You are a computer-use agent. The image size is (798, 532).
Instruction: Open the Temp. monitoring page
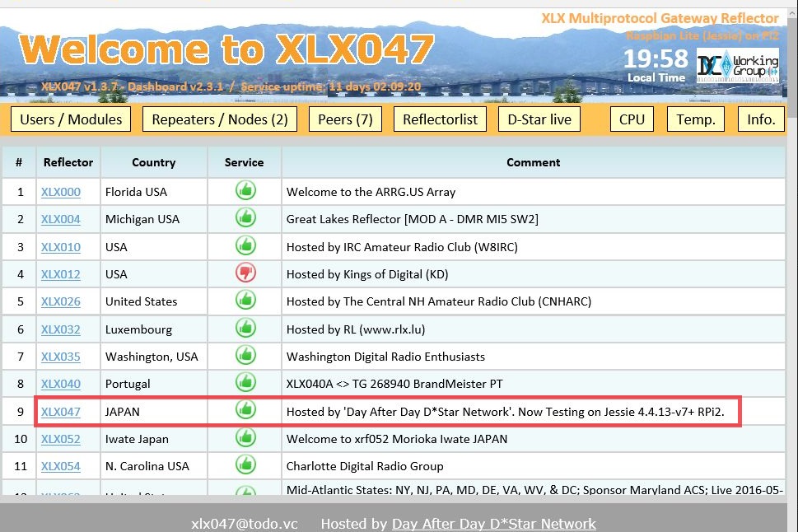pyautogui.click(x=695, y=119)
